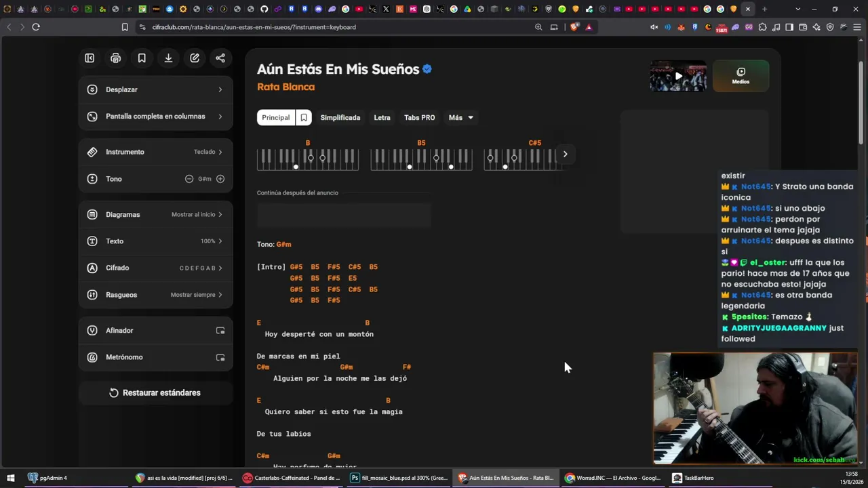Toggle the browser sidebar panel icon
This screenshot has width=868, height=488.
pos(789,27)
